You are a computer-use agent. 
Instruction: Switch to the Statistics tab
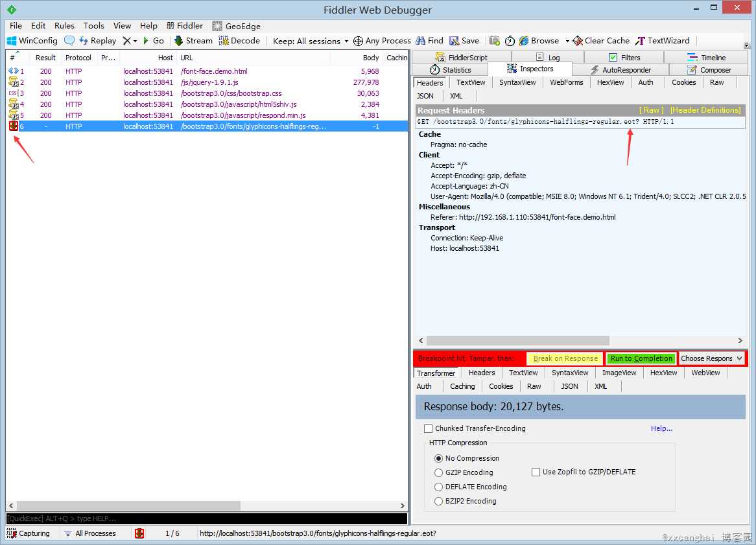coord(451,70)
